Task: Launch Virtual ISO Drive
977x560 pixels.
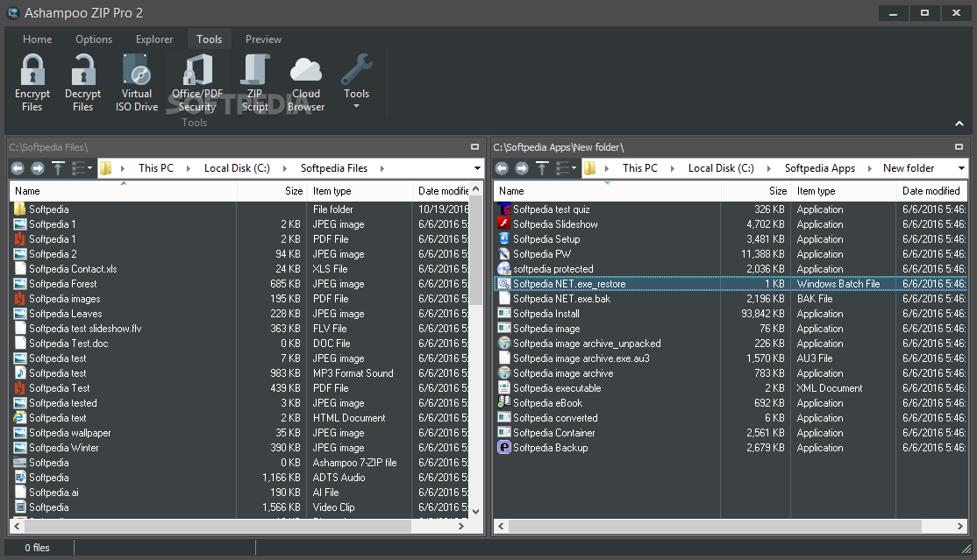Action: (x=137, y=83)
